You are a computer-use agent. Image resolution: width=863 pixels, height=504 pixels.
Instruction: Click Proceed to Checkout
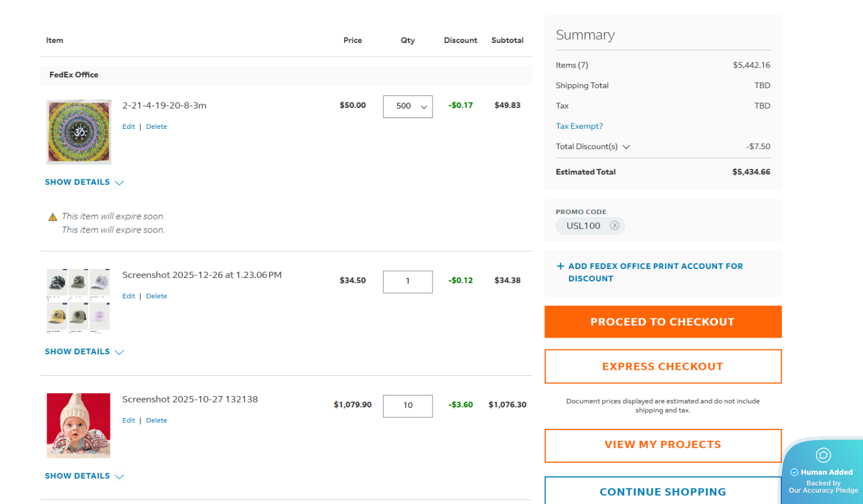click(x=663, y=322)
